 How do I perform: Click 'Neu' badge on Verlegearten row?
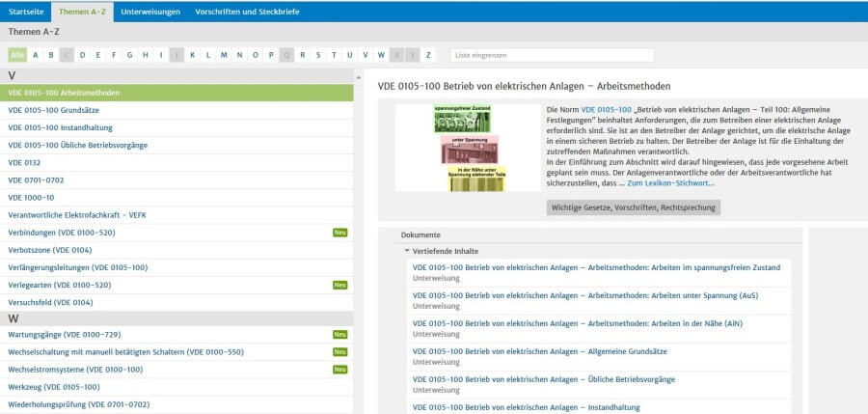339,285
